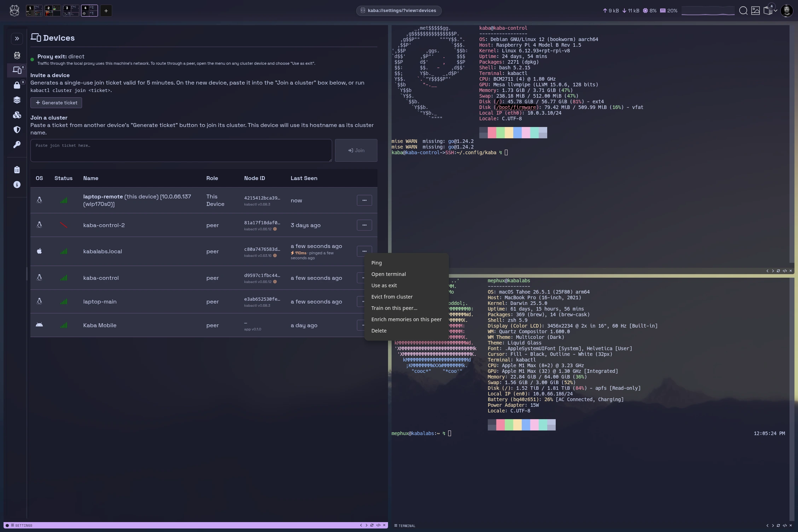798x532 pixels.
Task: Reload the upper kaba-control terminal pane
Action: tap(778, 271)
